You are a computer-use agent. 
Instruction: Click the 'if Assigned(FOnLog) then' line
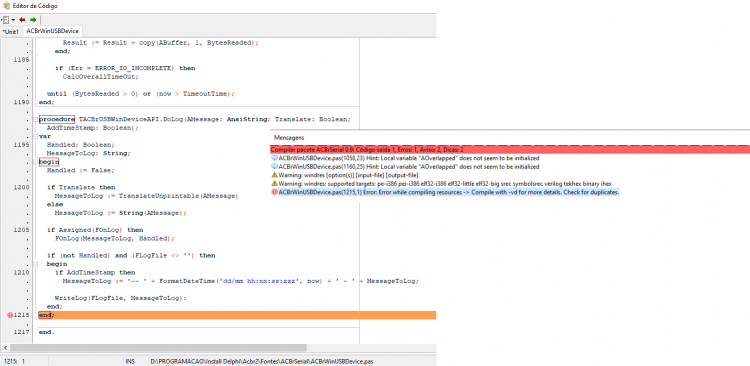pyautogui.click(x=95, y=230)
